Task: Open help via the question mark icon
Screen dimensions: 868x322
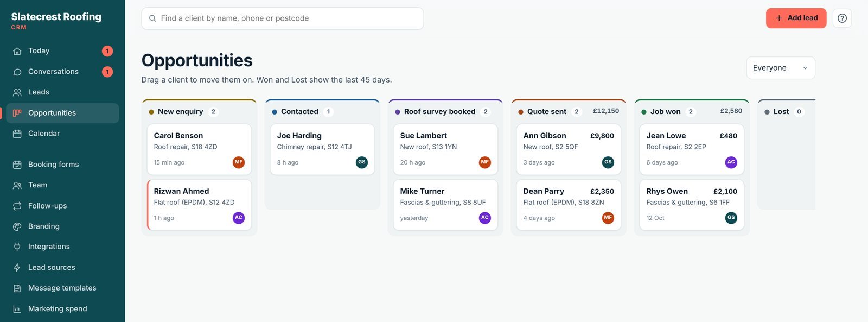Action: 842,18
